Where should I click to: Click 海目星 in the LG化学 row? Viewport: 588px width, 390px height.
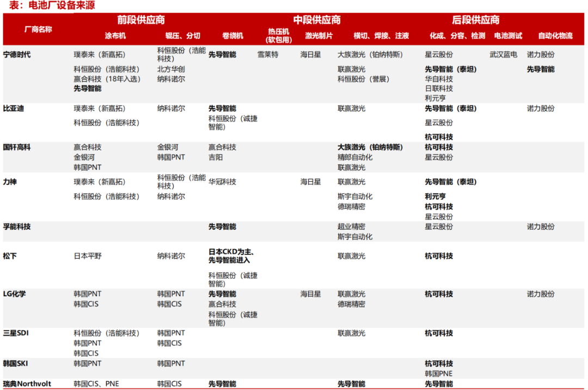(x=310, y=294)
